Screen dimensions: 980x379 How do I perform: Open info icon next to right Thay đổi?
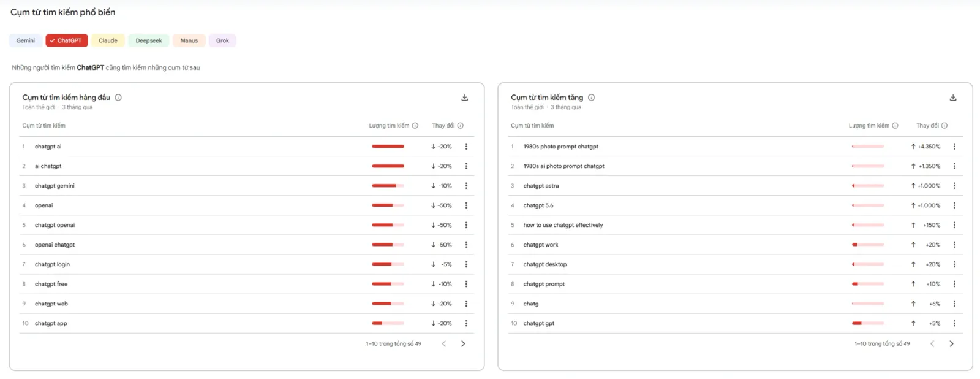coord(944,126)
